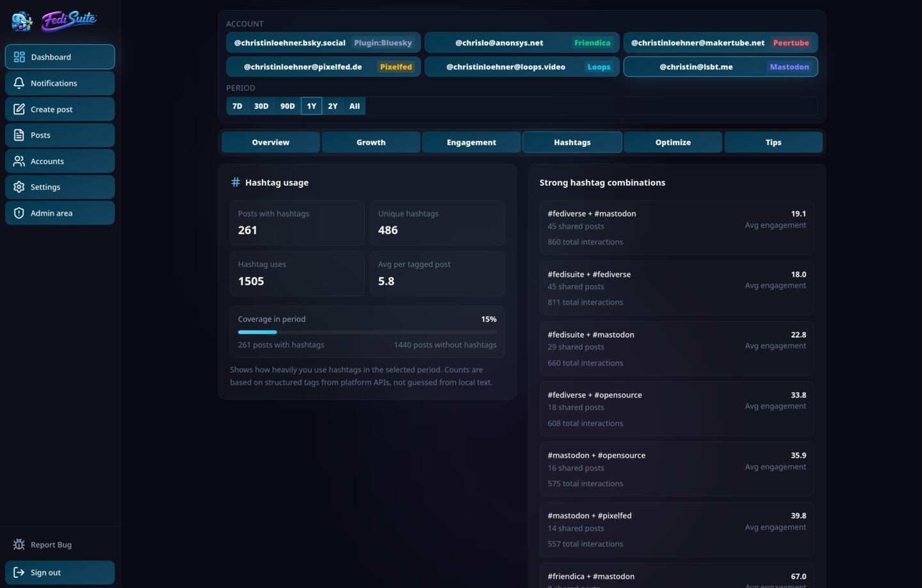Click the FediSuite mascot logo icon

tap(22, 21)
